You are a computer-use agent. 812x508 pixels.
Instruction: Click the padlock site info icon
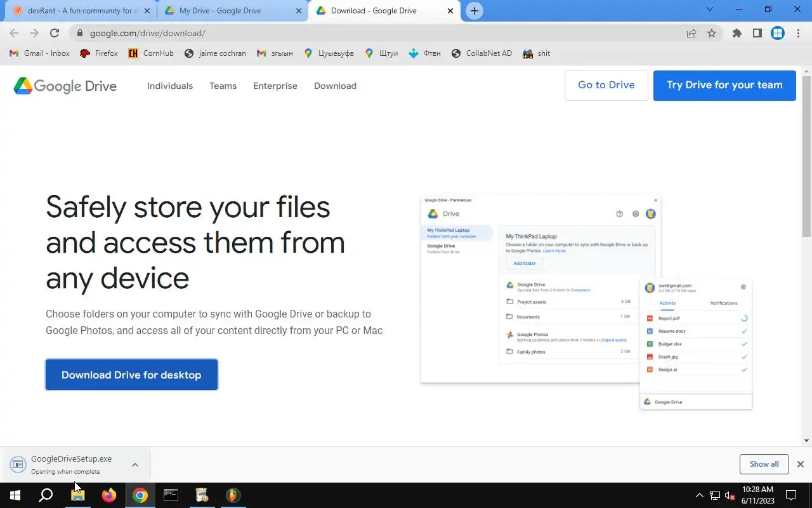(79, 33)
